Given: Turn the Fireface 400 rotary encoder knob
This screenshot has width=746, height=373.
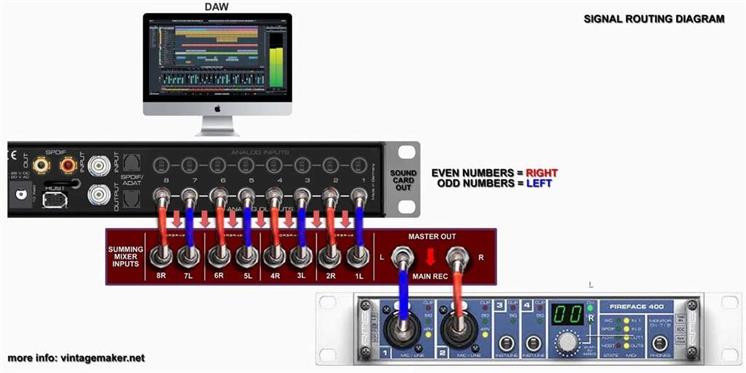Looking at the screenshot, I should [x=568, y=342].
